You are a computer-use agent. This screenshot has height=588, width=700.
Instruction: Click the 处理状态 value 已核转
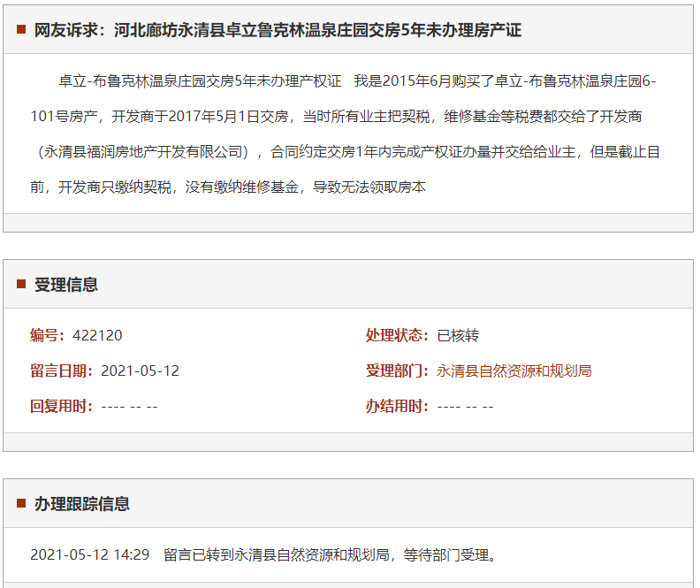click(458, 335)
